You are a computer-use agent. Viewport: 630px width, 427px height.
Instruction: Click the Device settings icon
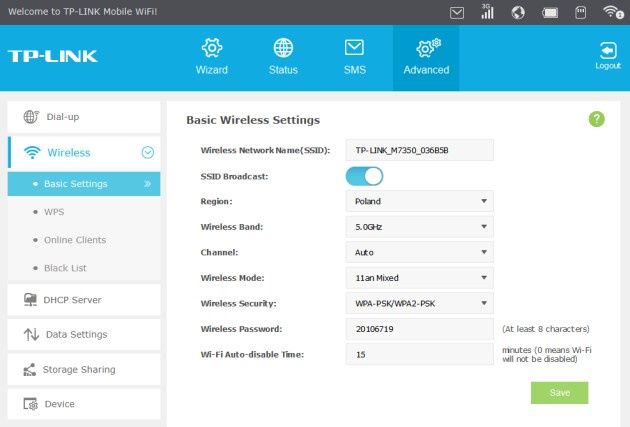pos(31,404)
